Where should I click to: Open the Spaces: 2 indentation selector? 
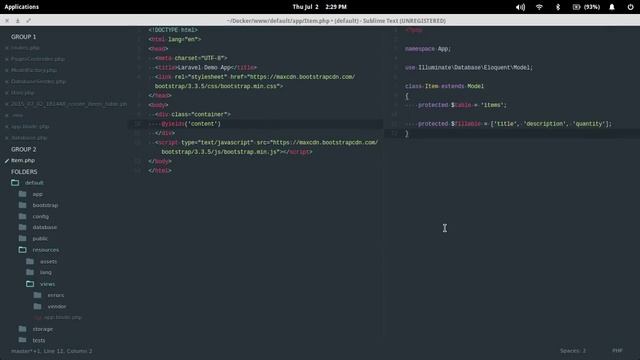(573, 351)
